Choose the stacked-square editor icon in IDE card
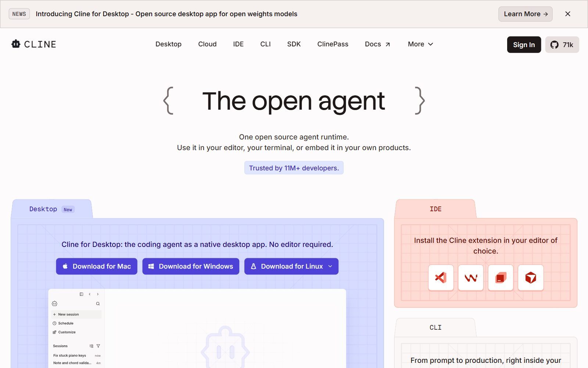Screen dimensions: 588x368 click(501, 277)
